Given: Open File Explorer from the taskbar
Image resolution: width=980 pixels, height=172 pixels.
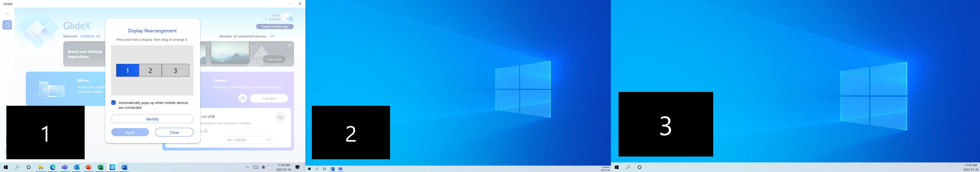Looking at the screenshot, I should (41, 167).
